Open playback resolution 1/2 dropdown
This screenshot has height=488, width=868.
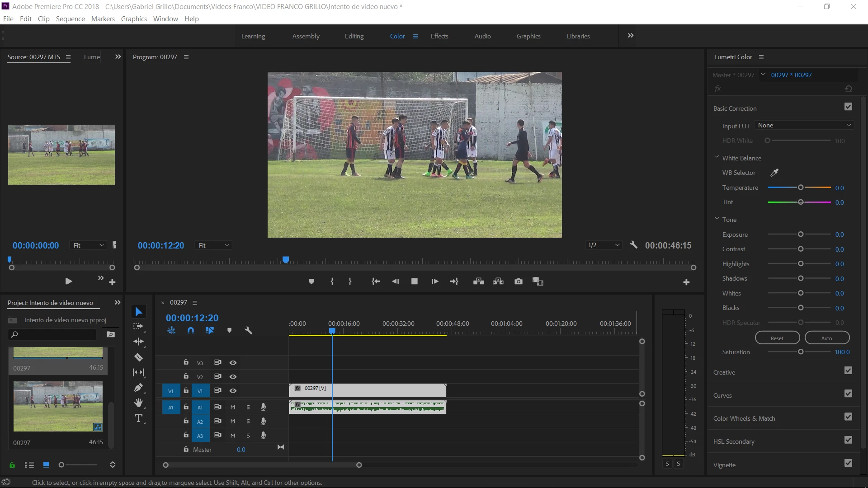pos(604,245)
